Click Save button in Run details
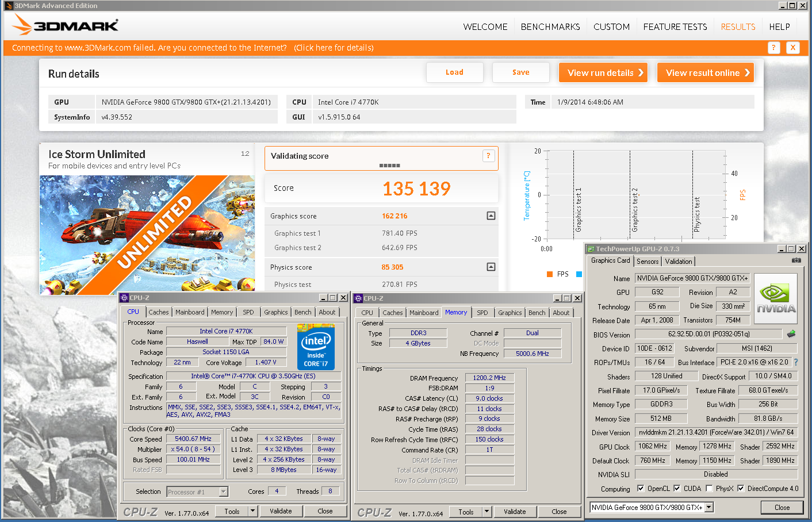This screenshot has width=812, height=522. pos(520,72)
